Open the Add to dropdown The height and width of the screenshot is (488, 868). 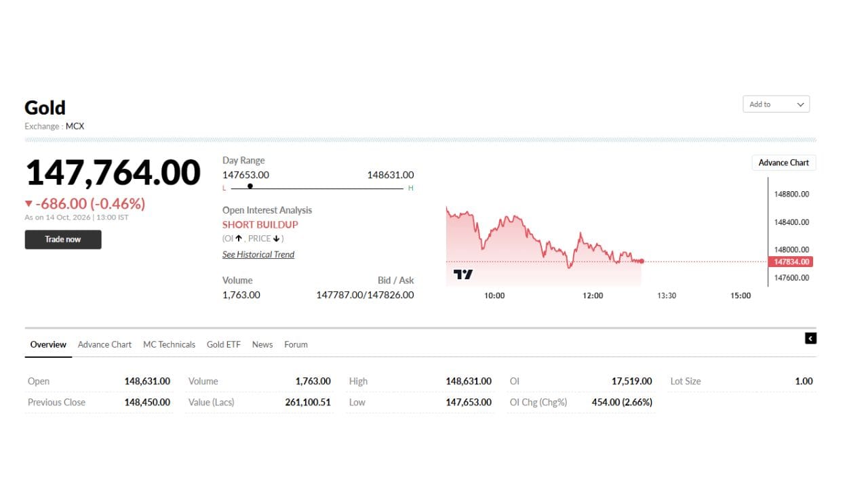point(776,104)
